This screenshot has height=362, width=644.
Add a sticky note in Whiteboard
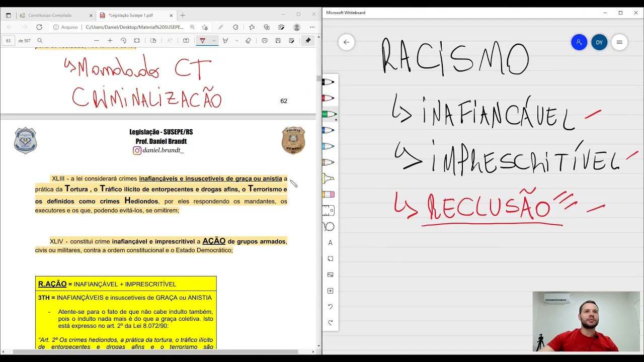pyautogui.click(x=331, y=259)
